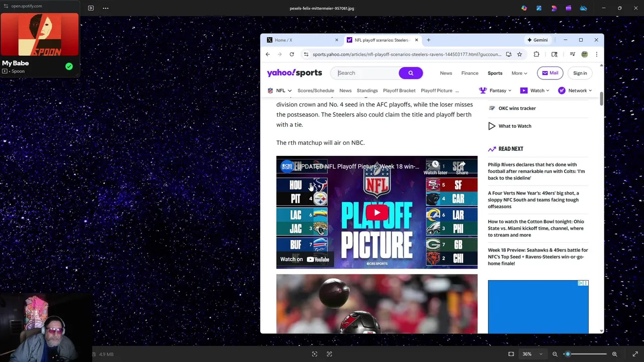Close the Home / X tab
Screen dimensions: 644x362
(x=337, y=40)
